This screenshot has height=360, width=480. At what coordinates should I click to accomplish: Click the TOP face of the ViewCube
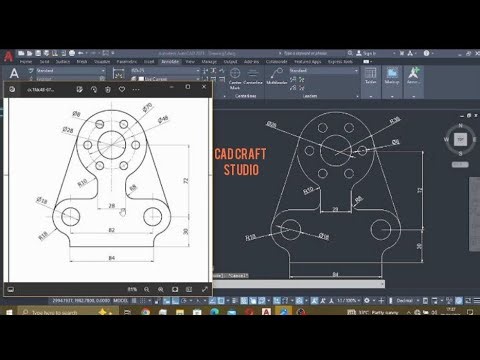[460, 140]
